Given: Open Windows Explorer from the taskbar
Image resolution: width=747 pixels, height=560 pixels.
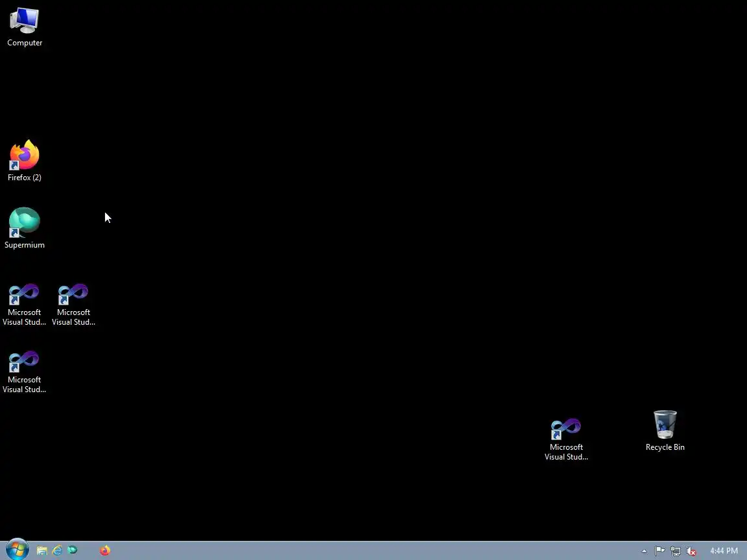Looking at the screenshot, I should 42,550.
